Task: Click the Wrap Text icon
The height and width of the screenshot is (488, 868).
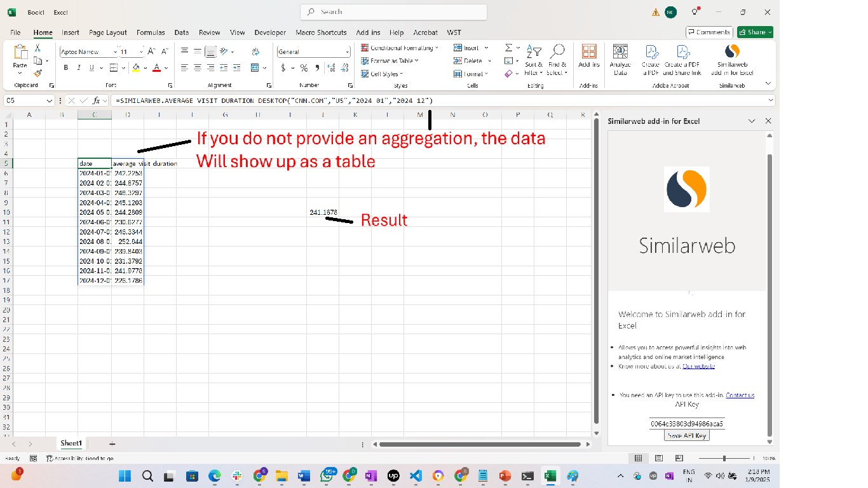Action: [255, 51]
